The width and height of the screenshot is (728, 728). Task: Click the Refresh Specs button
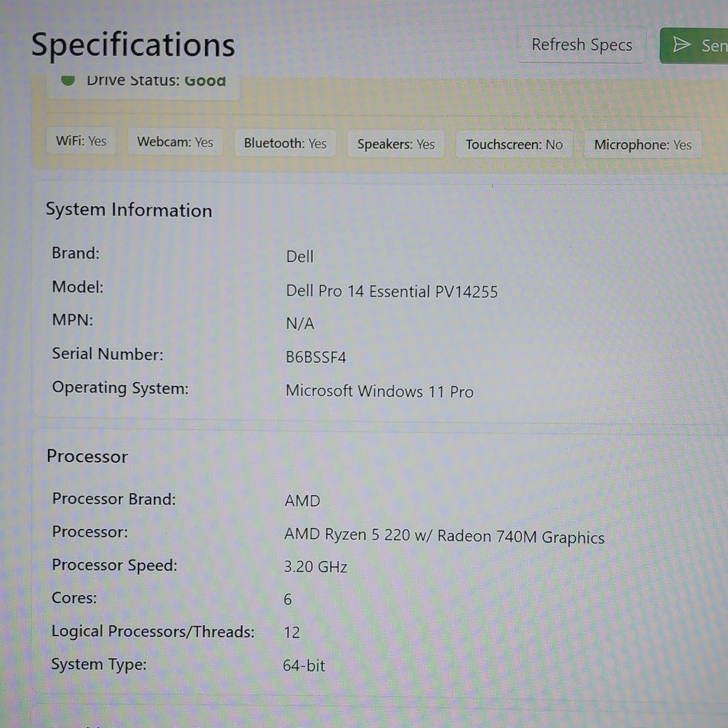(x=581, y=45)
